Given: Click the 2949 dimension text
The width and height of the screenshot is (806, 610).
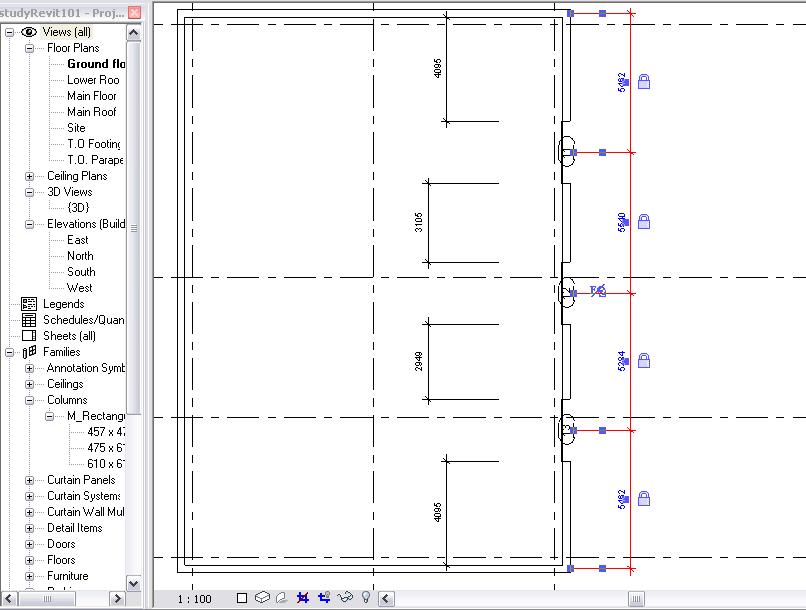Looking at the screenshot, I should 418,361.
